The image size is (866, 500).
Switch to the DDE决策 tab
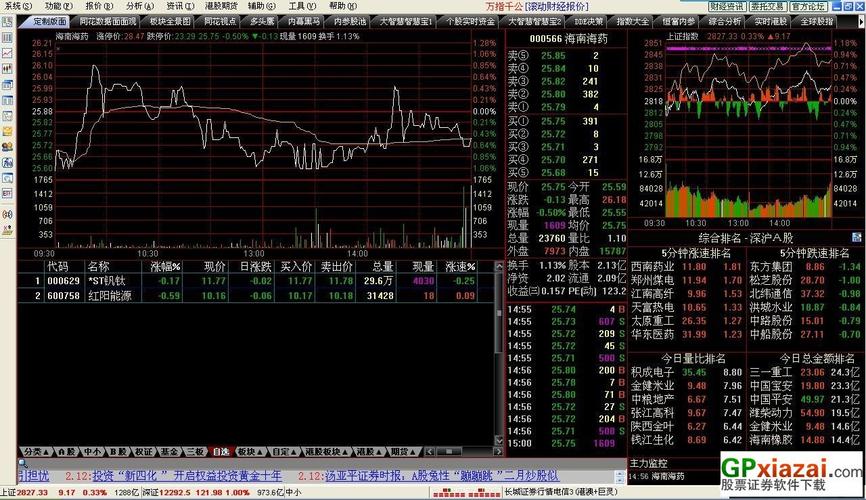pyautogui.click(x=589, y=22)
